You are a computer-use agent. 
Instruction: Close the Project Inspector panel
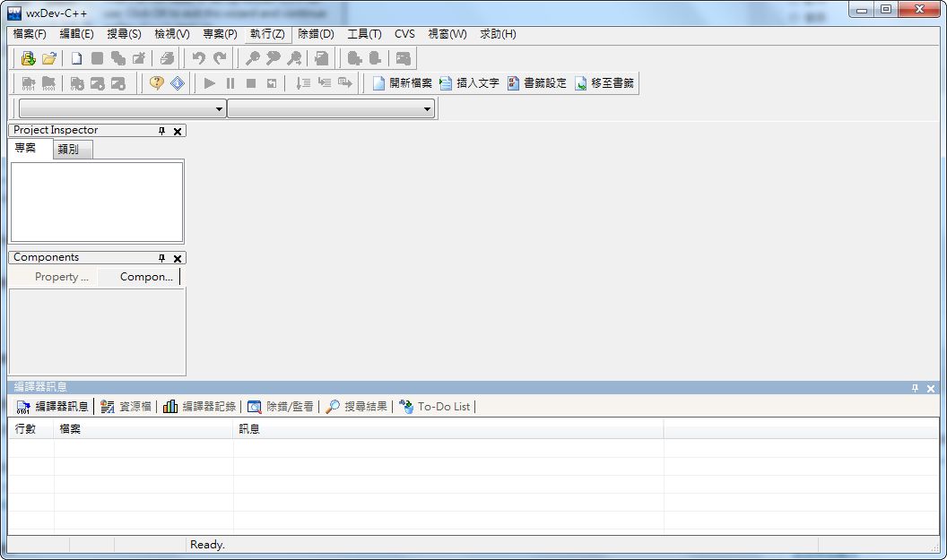pos(178,131)
